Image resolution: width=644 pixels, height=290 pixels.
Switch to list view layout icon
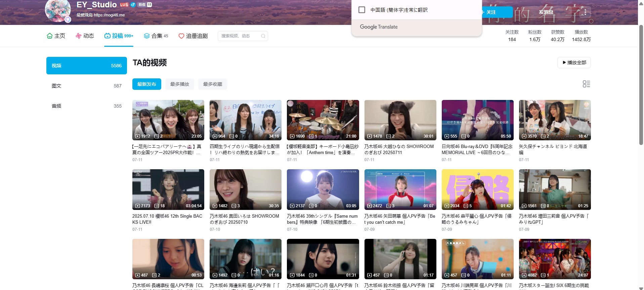[586, 84]
